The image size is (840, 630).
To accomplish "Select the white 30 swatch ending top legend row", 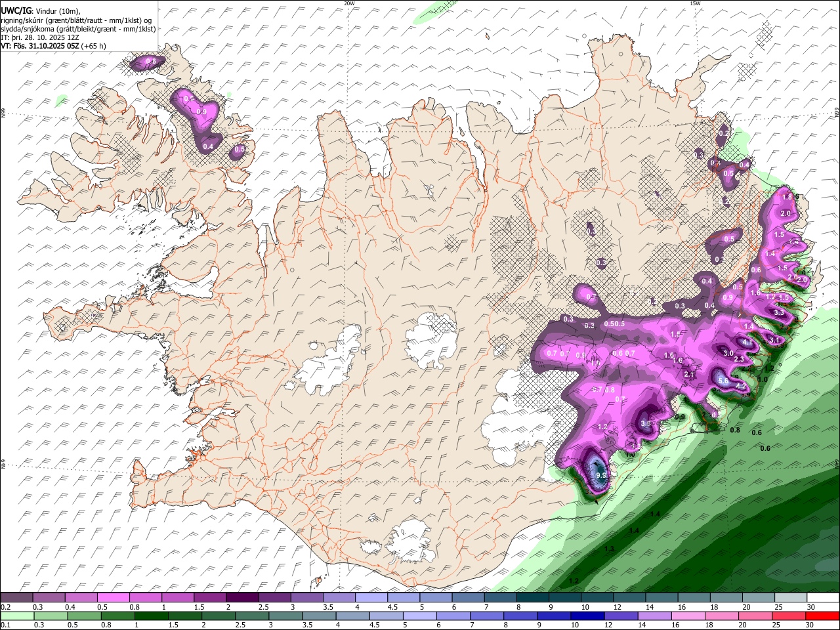I will tap(824, 597).
